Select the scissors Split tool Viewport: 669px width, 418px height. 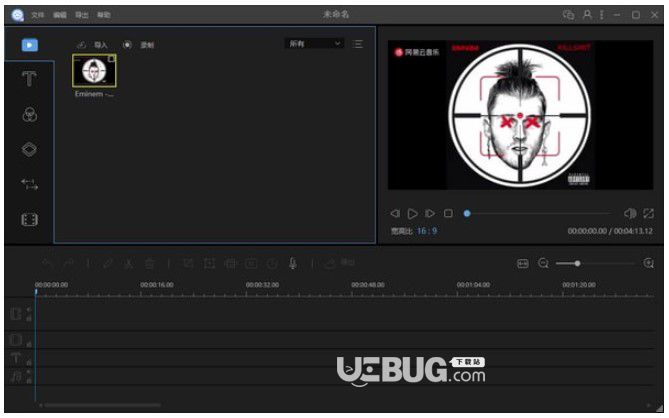pyautogui.click(x=128, y=264)
